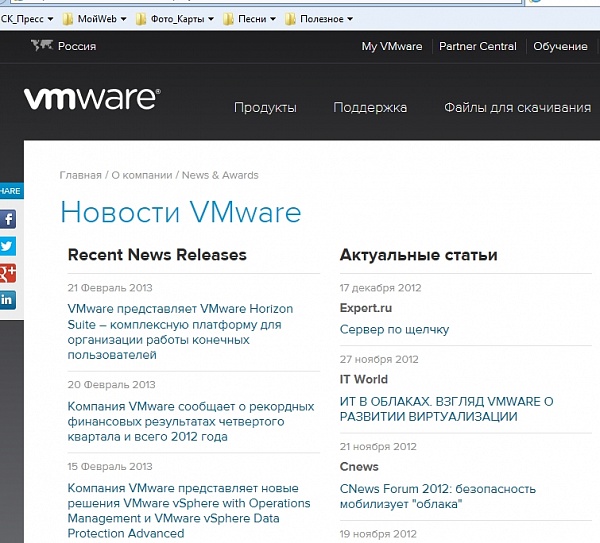Click the VMware logo
This screenshot has height=543, width=600.
click(x=92, y=99)
